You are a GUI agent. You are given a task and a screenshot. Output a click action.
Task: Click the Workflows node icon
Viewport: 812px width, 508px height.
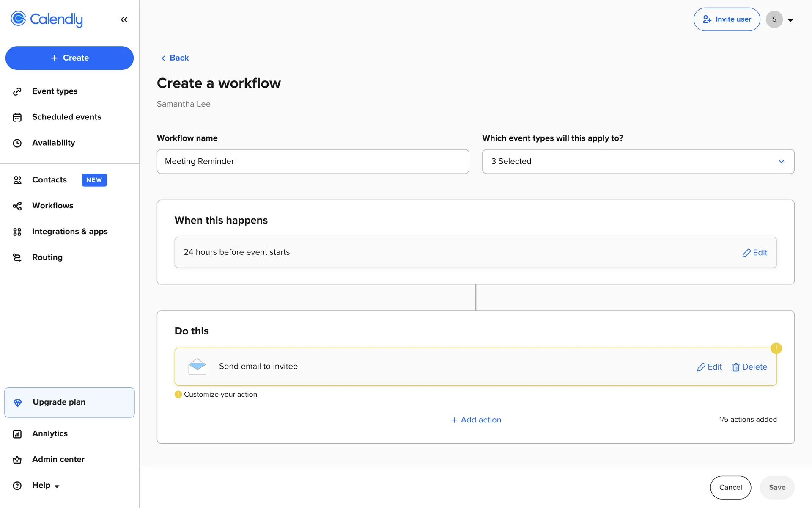(17, 206)
